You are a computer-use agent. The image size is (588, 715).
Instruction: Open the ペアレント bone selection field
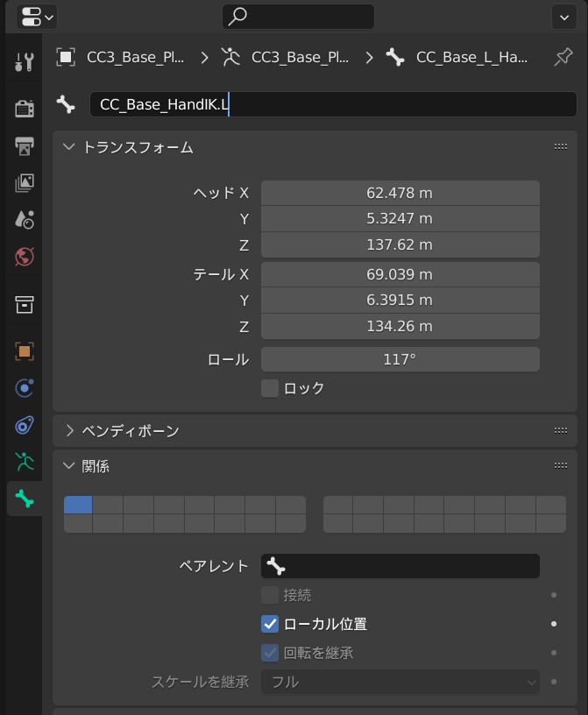[400, 566]
